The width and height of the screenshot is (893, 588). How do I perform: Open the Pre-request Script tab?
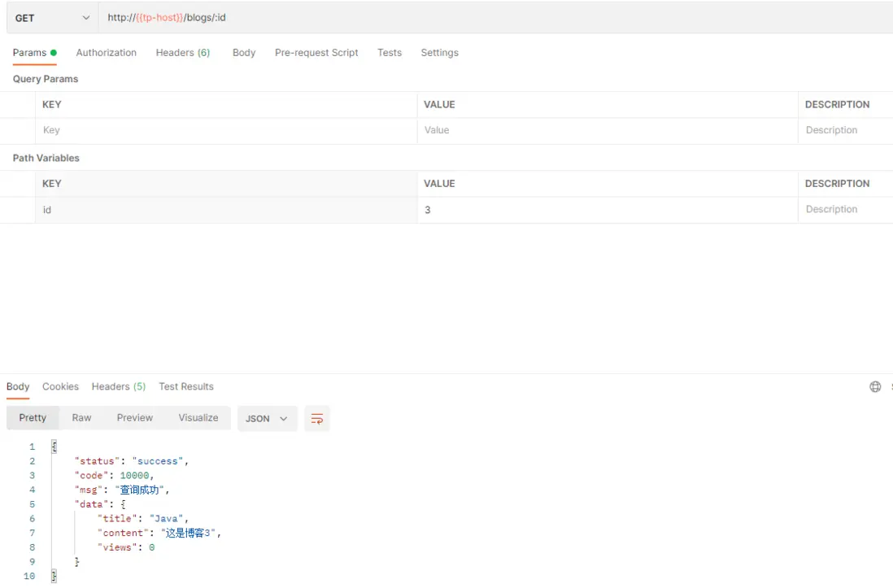click(x=316, y=52)
